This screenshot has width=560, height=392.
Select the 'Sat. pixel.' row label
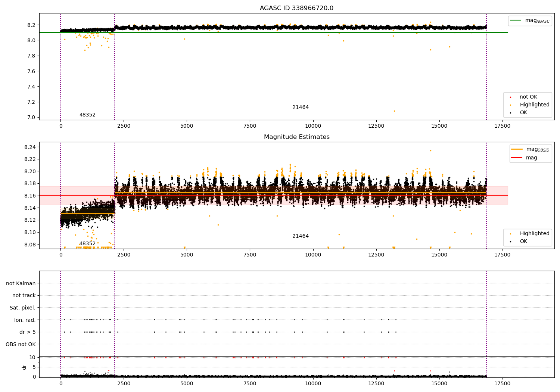(x=23, y=308)
